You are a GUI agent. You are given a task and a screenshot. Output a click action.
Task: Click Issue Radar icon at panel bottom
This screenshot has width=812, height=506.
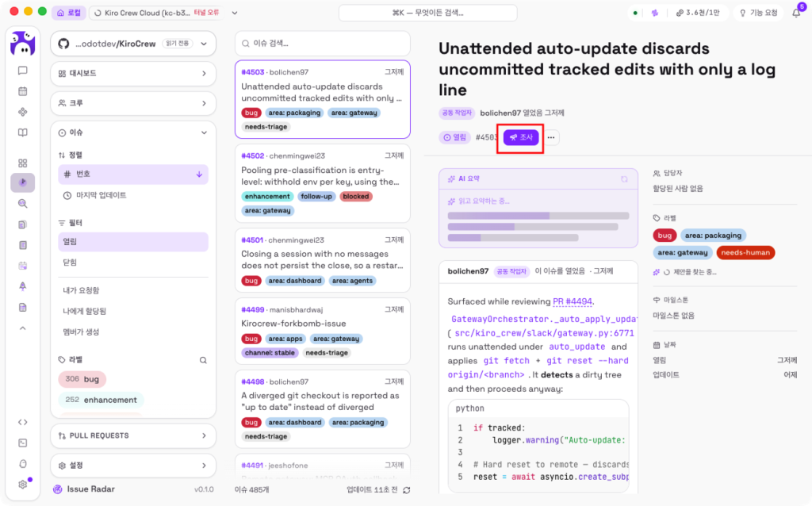click(57, 489)
